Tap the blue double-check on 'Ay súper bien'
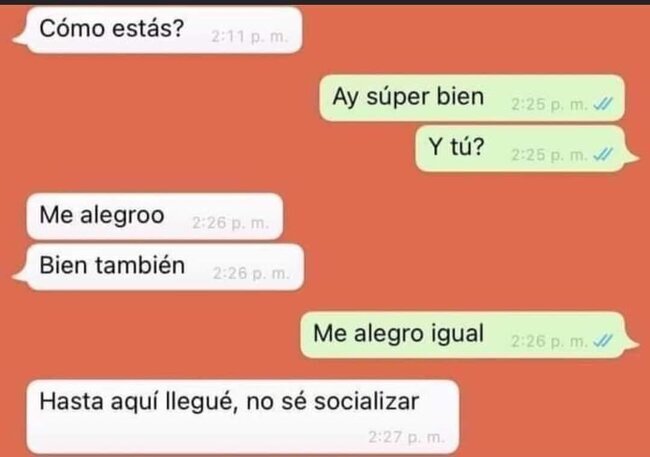 [603, 104]
